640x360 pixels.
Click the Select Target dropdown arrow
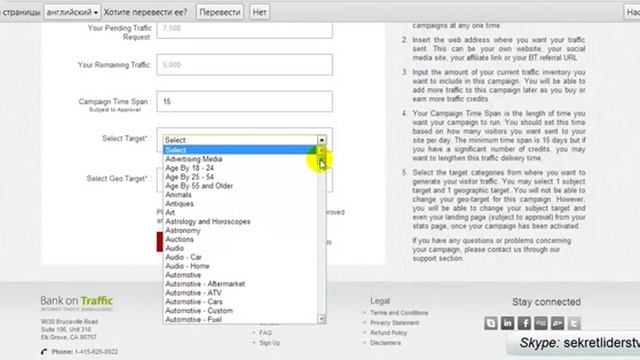322,140
